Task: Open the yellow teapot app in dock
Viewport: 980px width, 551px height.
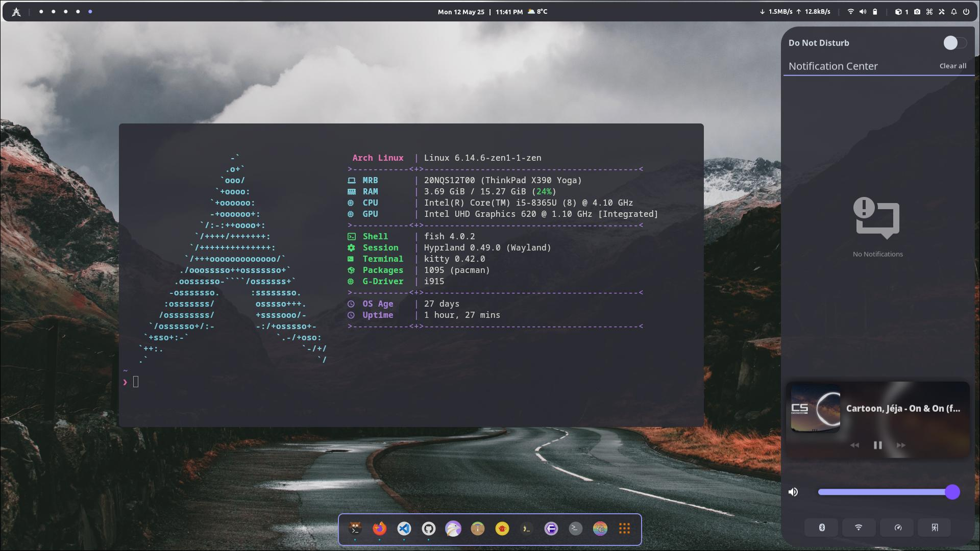Action: (x=502, y=529)
